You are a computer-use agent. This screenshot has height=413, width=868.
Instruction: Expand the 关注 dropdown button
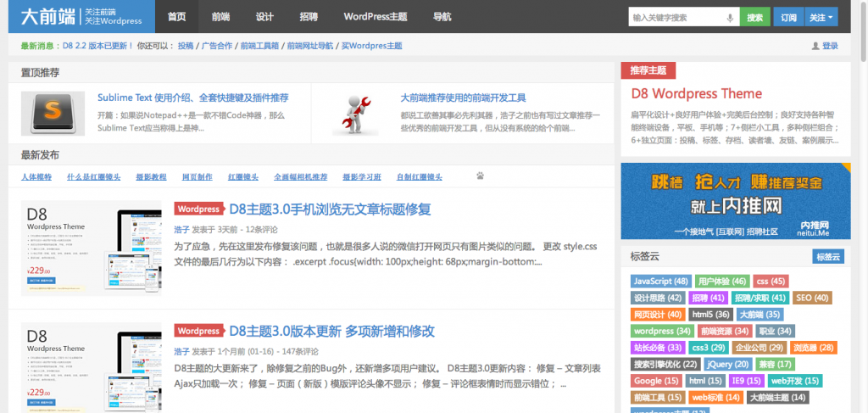click(821, 17)
